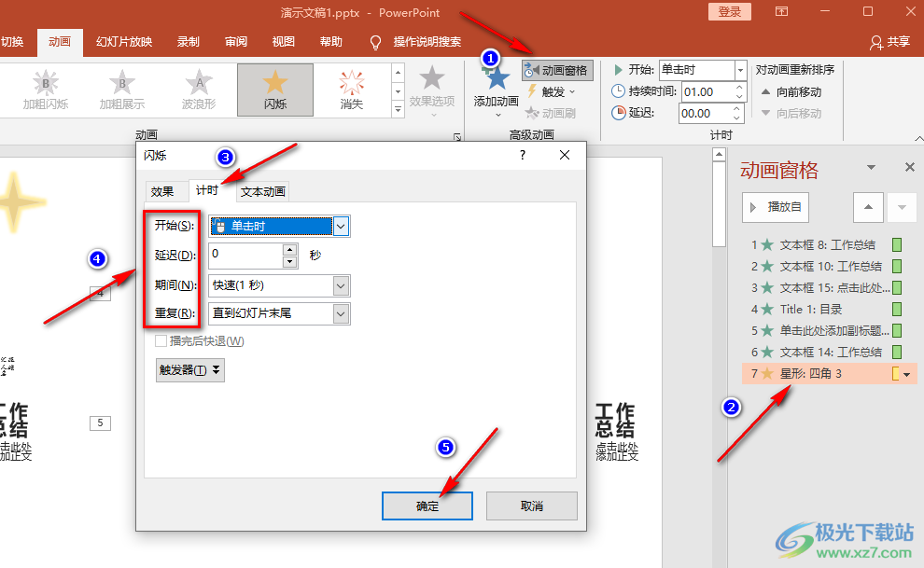Click the 登录 sign-in button
924x568 pixels.
click(x=730, y=12)
